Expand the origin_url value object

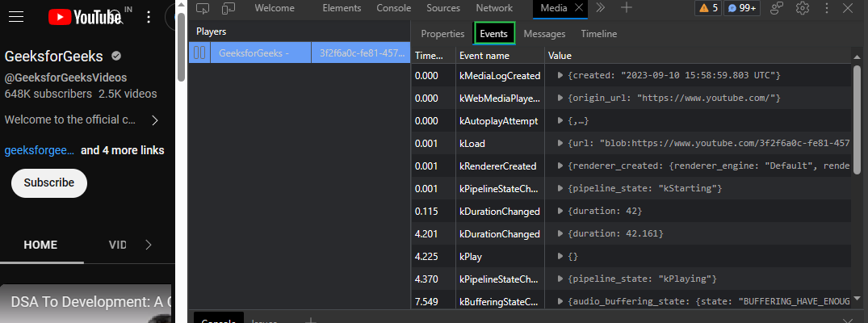(560, 98)
